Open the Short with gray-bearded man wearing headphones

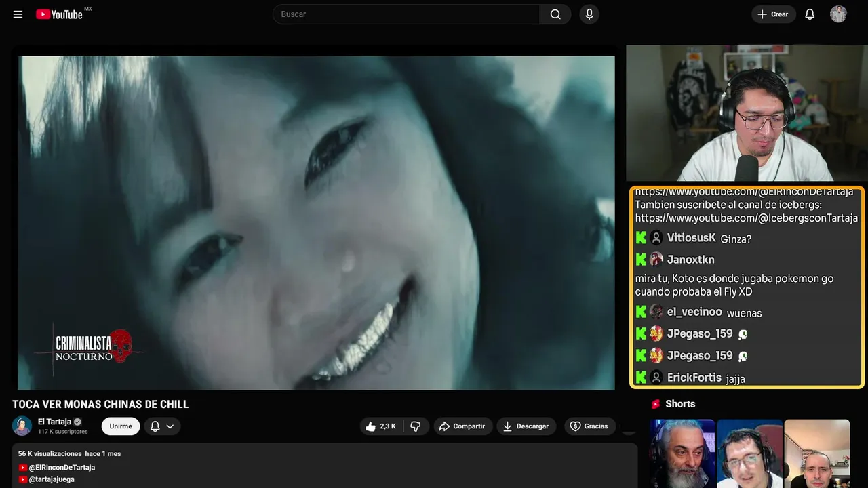coord(682,453)
